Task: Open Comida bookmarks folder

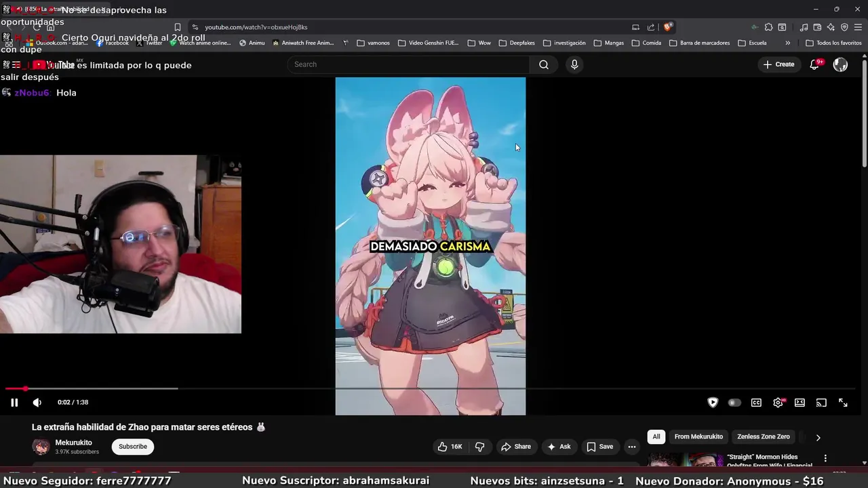Action: [x=646, y=43]
